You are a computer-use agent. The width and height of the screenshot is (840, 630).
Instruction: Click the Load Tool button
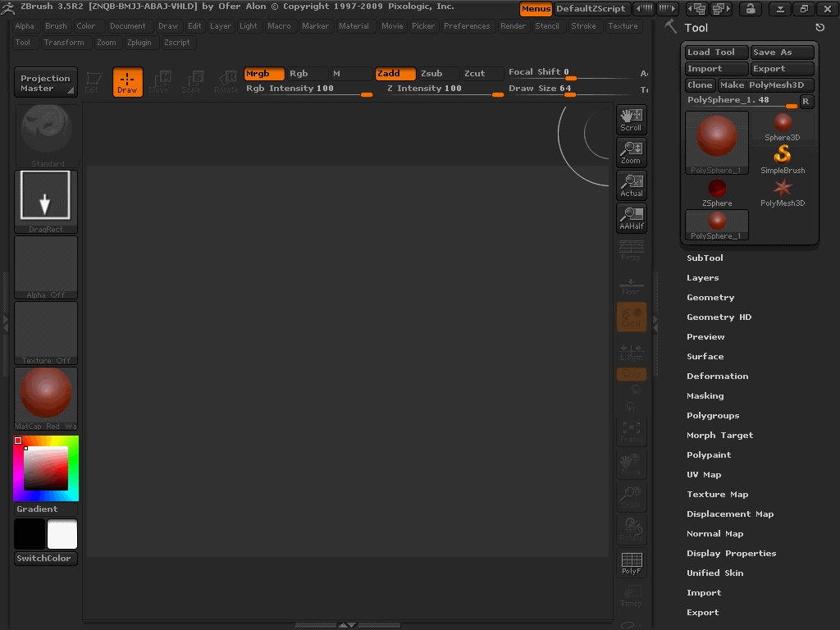coord(716,52)
